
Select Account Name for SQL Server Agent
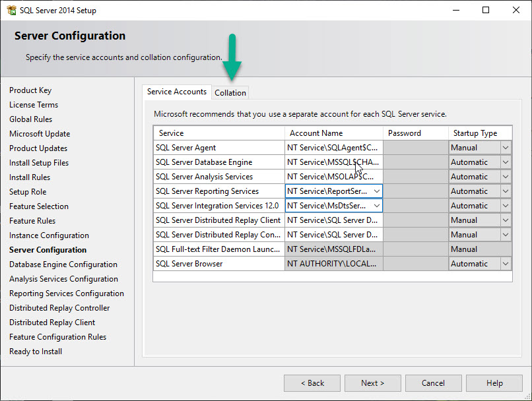[334, 148]
